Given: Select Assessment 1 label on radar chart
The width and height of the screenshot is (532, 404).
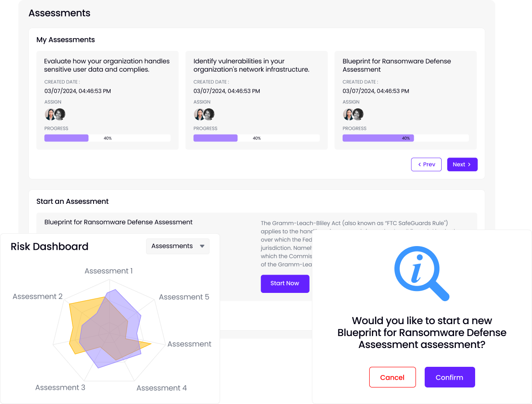Looking at the screenshot, I should pos(109,271).
